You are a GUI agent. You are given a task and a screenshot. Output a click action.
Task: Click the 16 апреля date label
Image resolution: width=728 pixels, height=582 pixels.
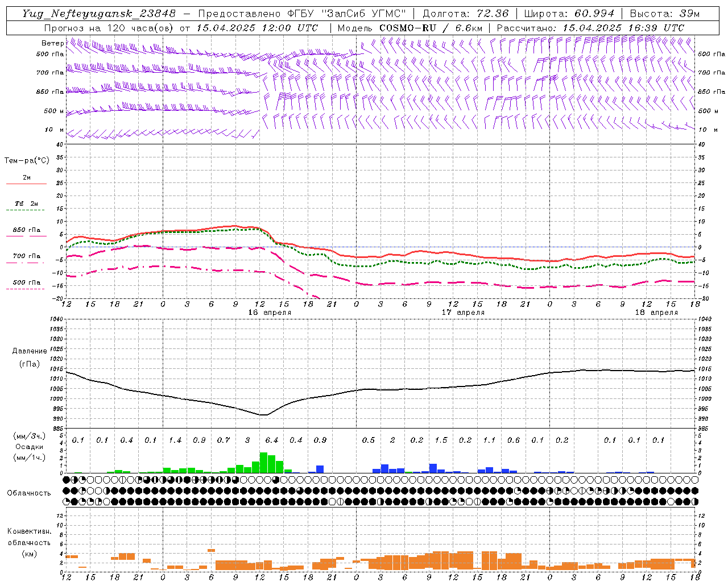click(270, 313)
